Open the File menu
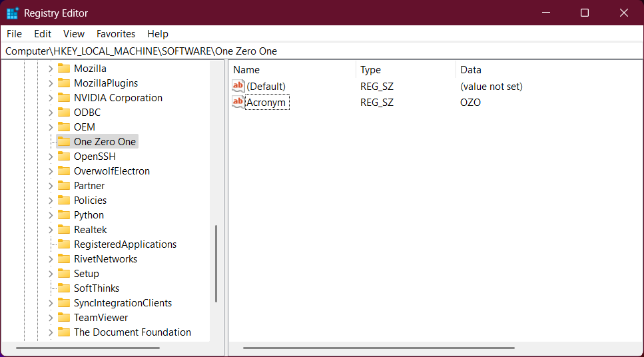The width and height of the screenshot is (644, 357). [15, 34]
